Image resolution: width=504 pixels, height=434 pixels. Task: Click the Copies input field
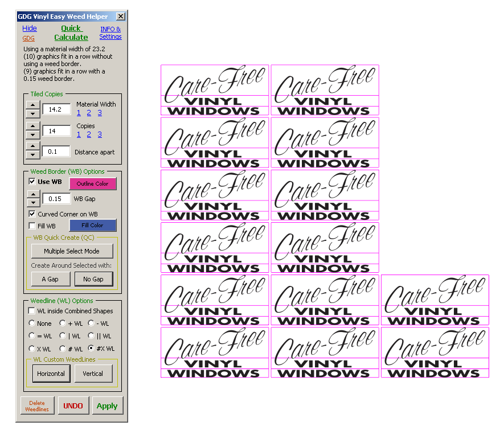pyautogui.click(x=56, y=131)
